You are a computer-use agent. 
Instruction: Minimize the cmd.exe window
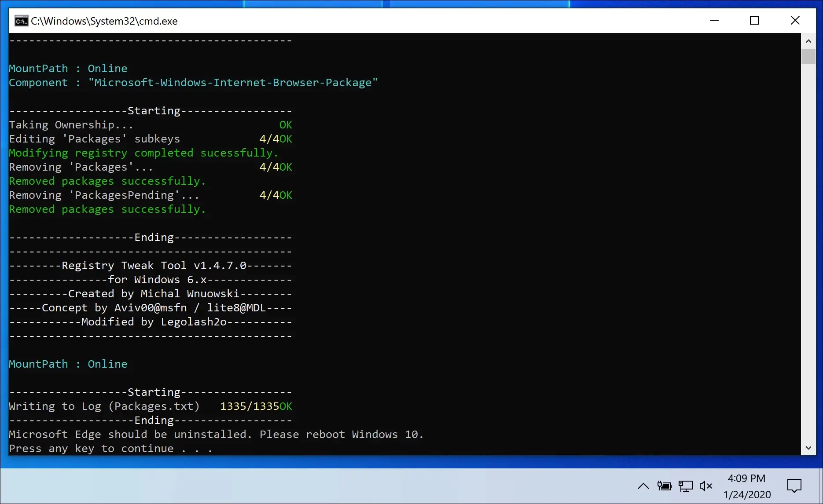(714, 20)
